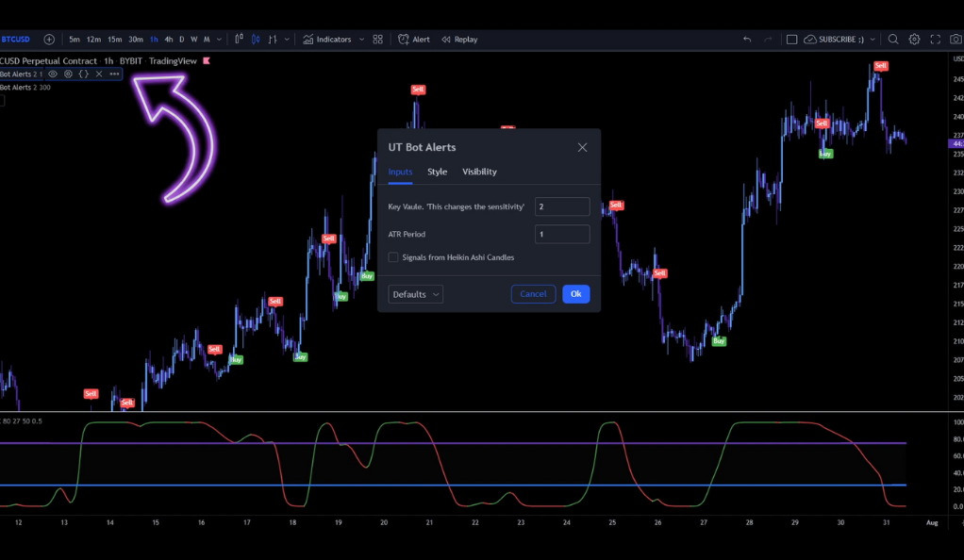964x560 pixels.
Task: Click the pink flag beside TradingView title
Action: click(x=207, y=61)
